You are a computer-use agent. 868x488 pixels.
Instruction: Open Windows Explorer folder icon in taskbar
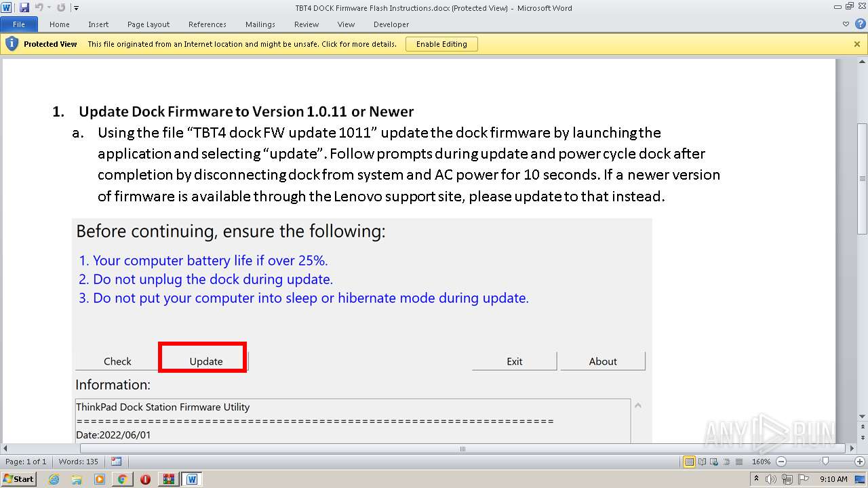(77, 479)
